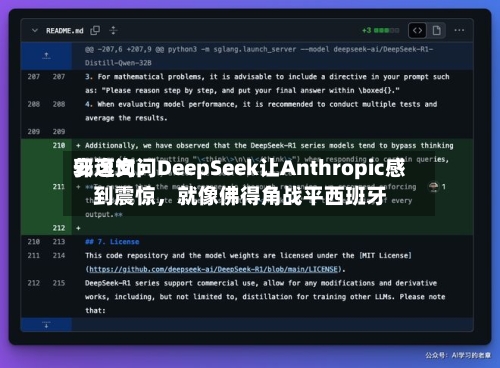Screen dimensions: 500x368
Task: Select added line number 210
Action: pos(59,145)
